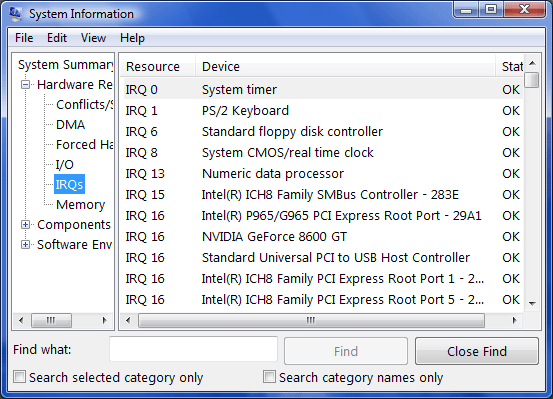Maximize the System Information window
The width and height of the screenshot is (553, 399).
point(491,10)
